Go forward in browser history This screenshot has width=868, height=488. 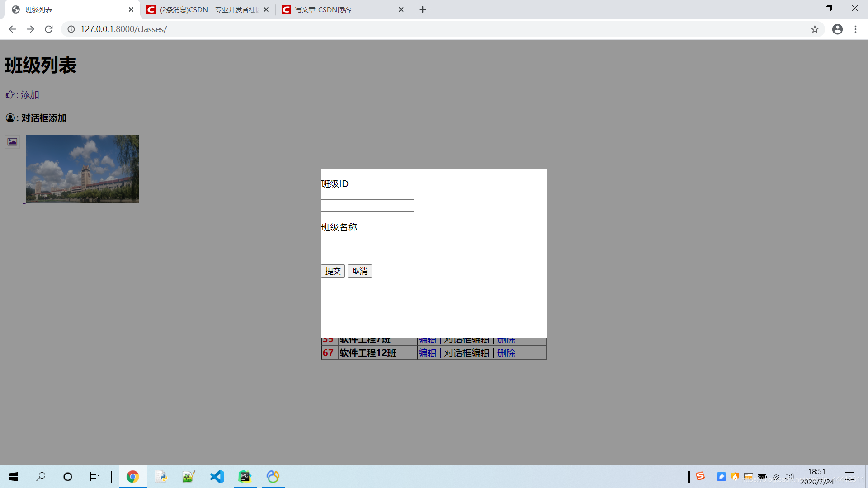pyautogui.click(x=30, y=29)
